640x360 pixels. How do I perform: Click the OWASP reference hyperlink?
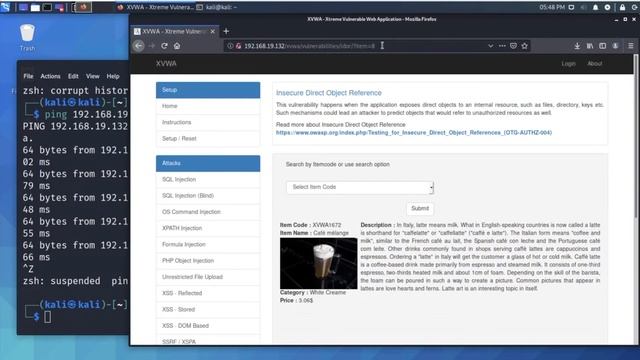coord(413,133)
